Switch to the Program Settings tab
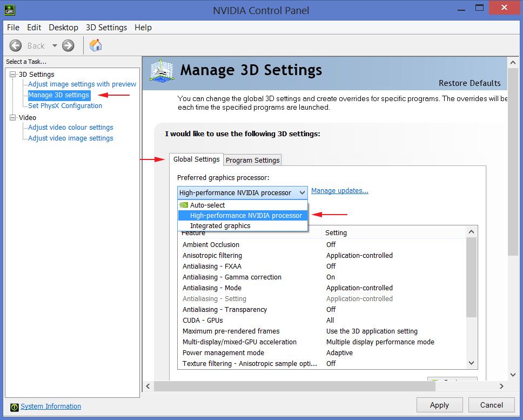The width and height of the screenshot is (523, 420). (x=252, y=160)
